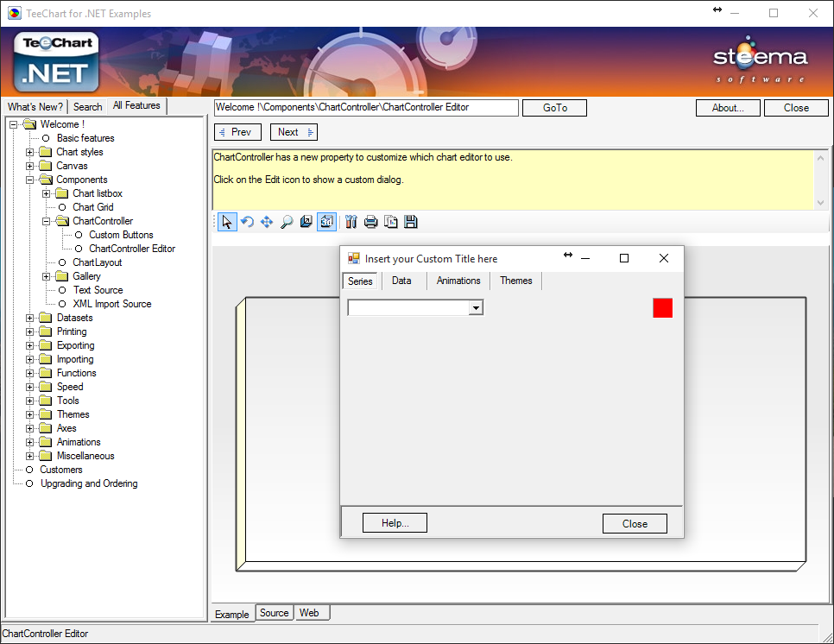The image size is (834, 644).
Task: Select Custom Buttons tree item
Action: pos(121,235)
